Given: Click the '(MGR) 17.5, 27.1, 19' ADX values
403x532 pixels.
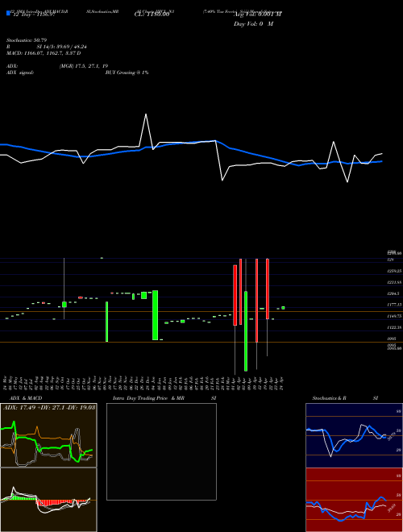Looking at the screenshot, I should pos(84,66).
